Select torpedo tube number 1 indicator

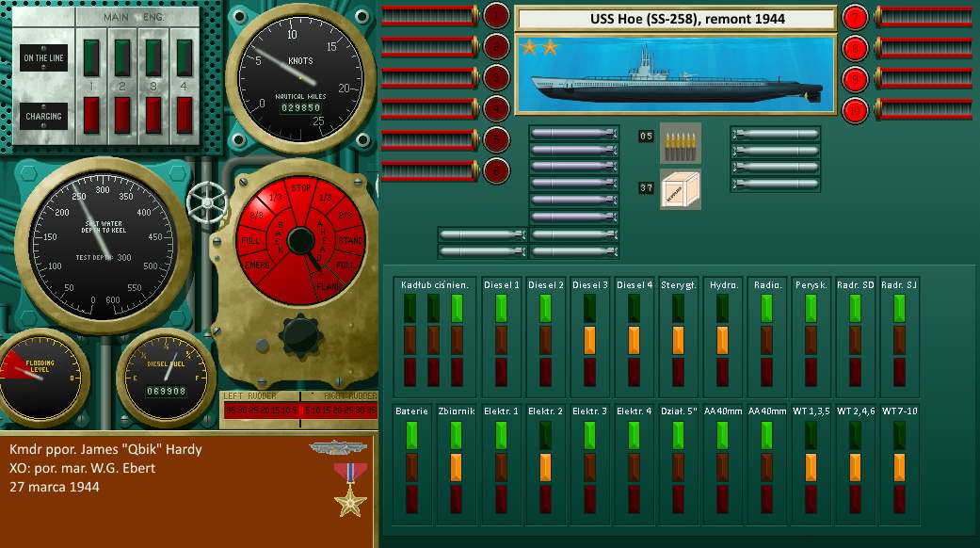tap(496, 16)
